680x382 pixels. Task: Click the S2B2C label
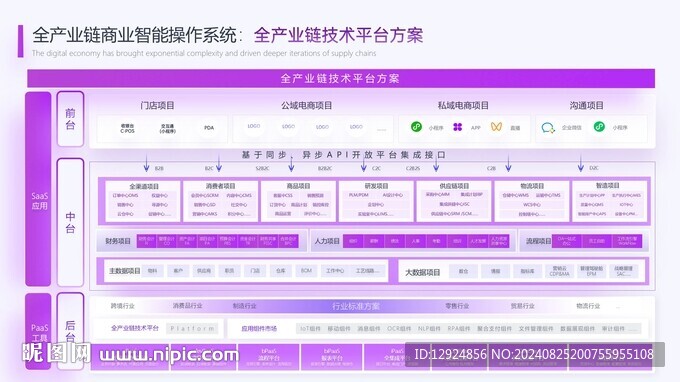coord(262,168)
